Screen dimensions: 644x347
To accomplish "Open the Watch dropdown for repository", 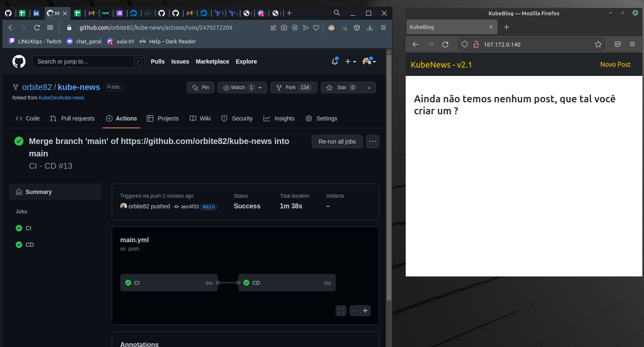I will tap(242, 87).
